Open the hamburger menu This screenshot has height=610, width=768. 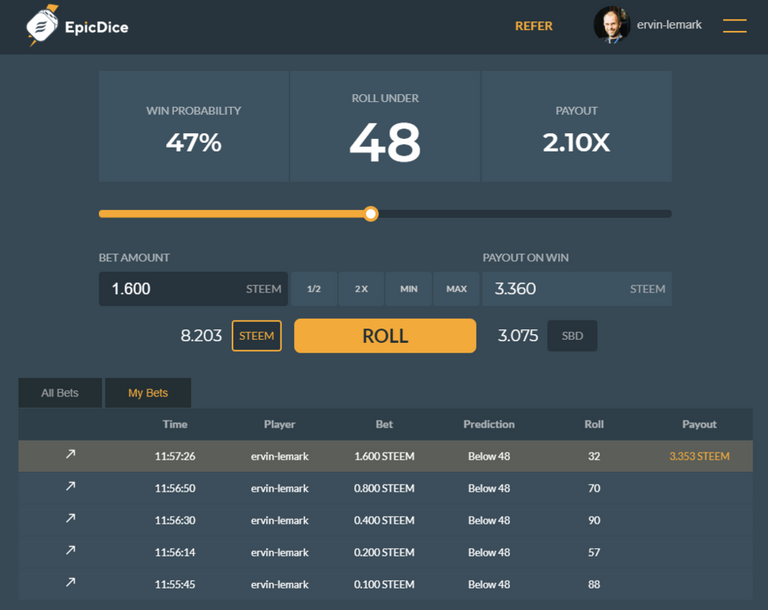[x=734, y=26]
